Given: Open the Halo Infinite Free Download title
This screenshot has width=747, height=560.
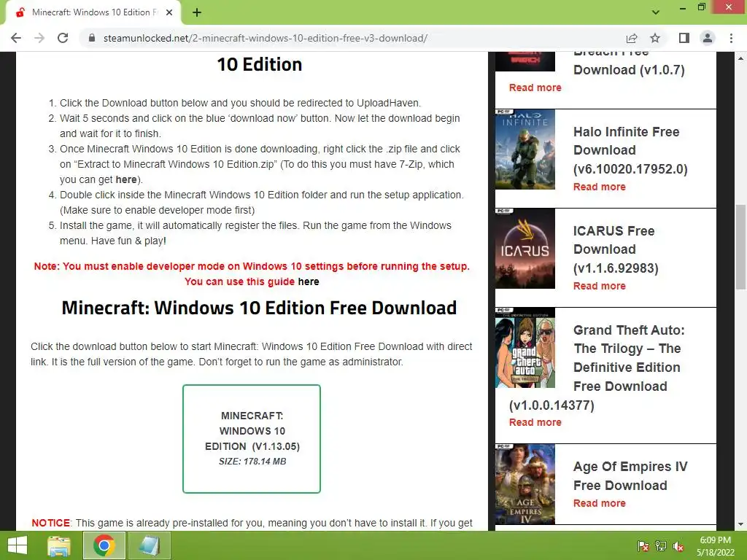Looking at the screenshot, I should pyautogui.click(x=630, y=150).
